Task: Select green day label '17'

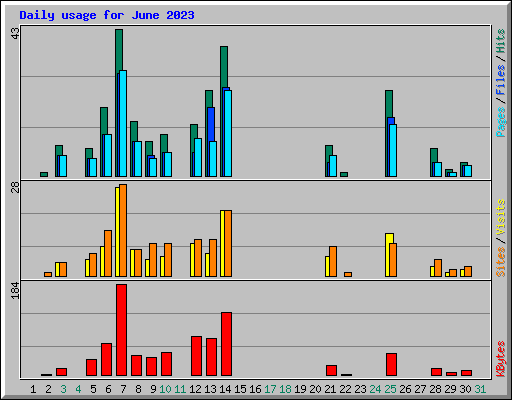Action: [270, 389]
